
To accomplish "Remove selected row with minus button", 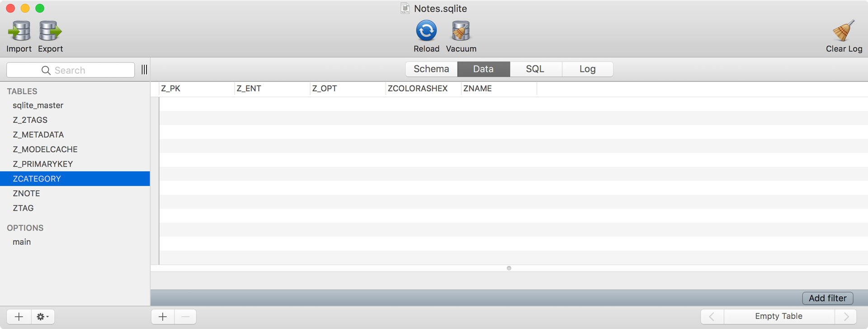I will (x=185, y=317).
